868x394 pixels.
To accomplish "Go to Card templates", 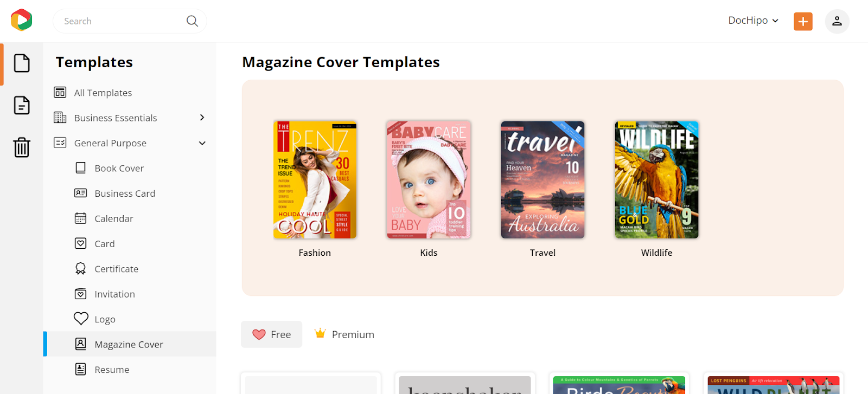I will point(105,244).
